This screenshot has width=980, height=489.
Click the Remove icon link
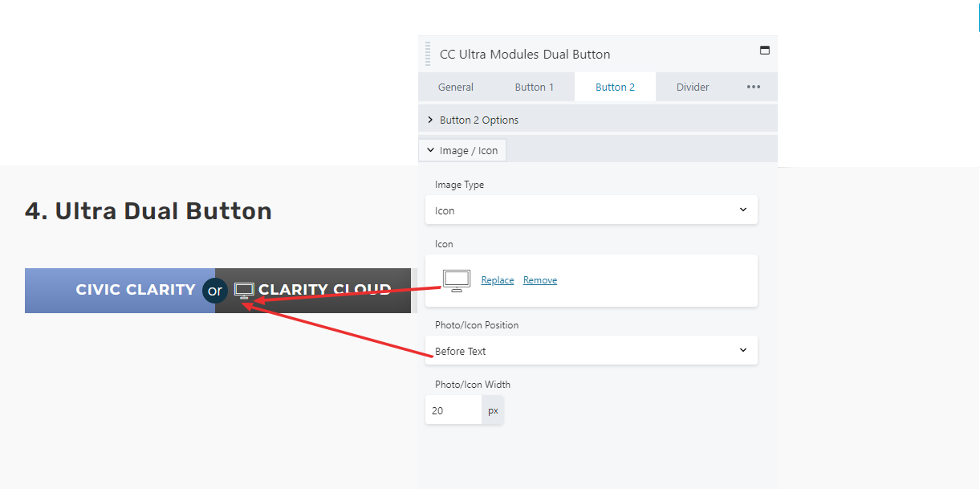coord(540,280)
